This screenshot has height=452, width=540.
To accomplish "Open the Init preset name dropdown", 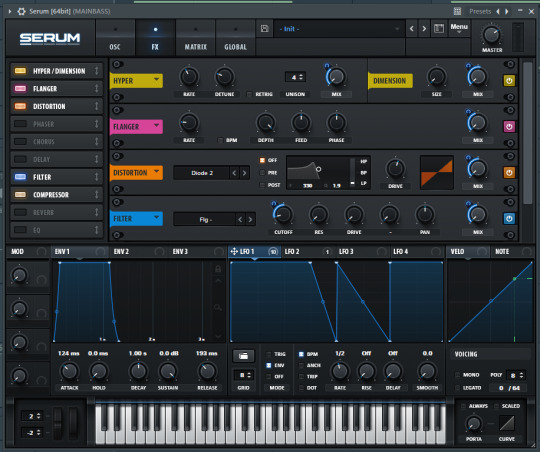I will point(339,29).
